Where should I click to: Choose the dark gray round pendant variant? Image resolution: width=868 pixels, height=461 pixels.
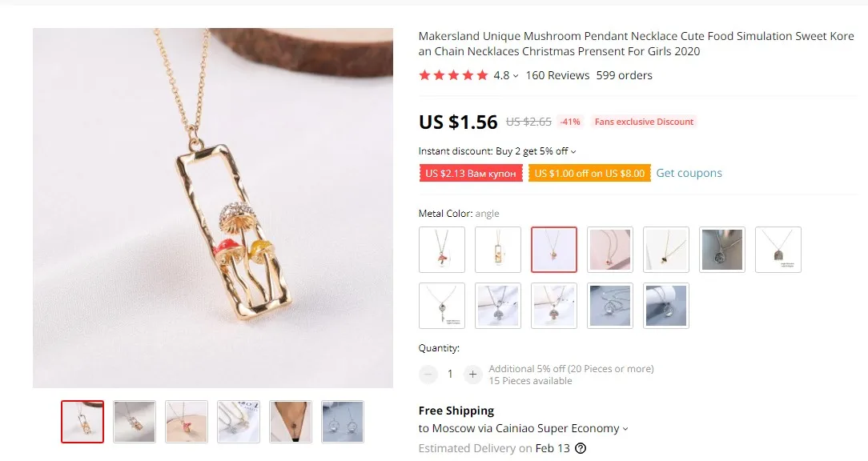721,250
